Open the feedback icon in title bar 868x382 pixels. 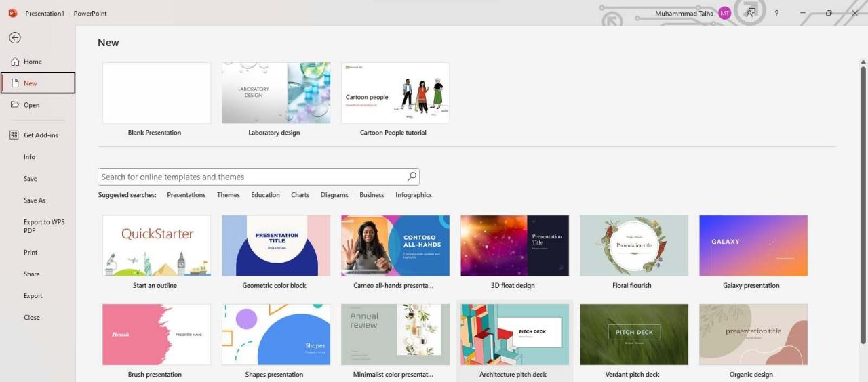point(751,13)
